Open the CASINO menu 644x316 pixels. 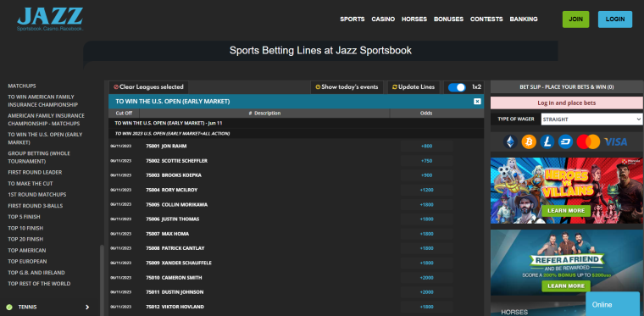383,19
